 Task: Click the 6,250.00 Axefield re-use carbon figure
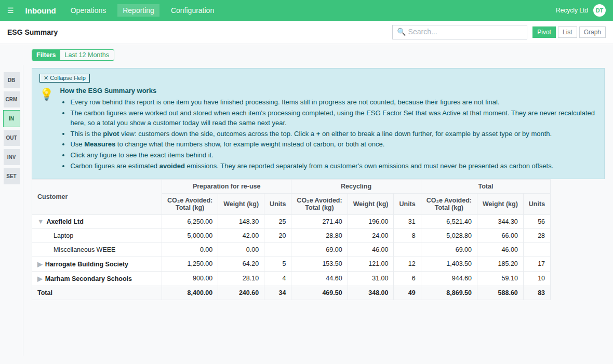click(x=200, y=222)
